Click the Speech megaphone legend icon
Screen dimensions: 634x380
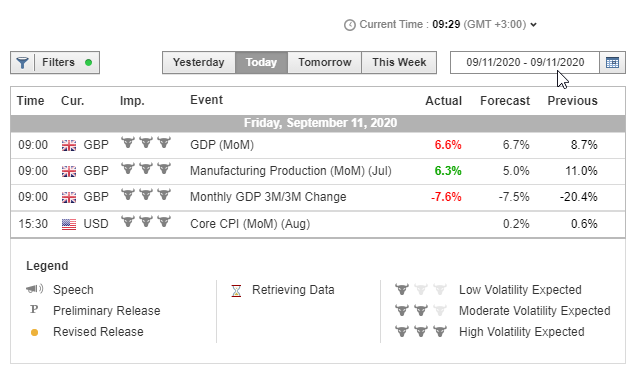pyautogui.click(x=34, y=289)
